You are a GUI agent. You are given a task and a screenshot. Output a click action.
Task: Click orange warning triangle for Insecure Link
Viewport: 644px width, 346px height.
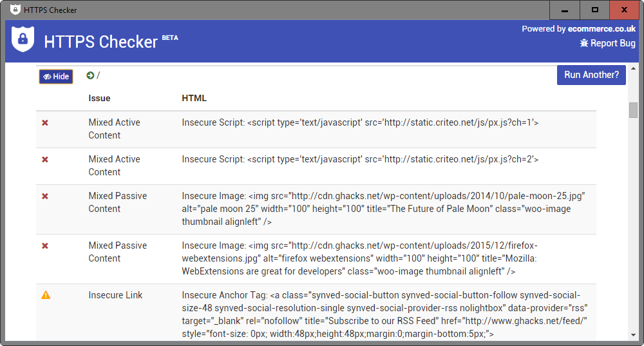pyautogui.click(x=46, y=294)
